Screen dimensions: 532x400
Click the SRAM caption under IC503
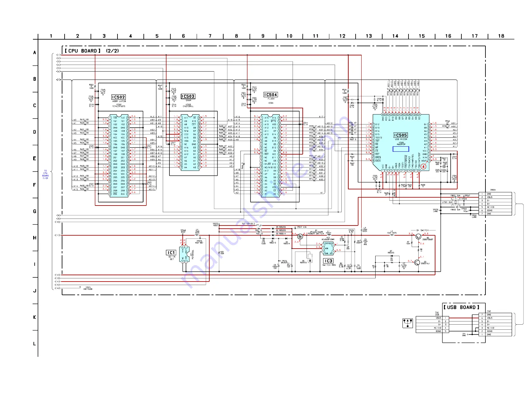pyautogui.click(x=188, y=100)
